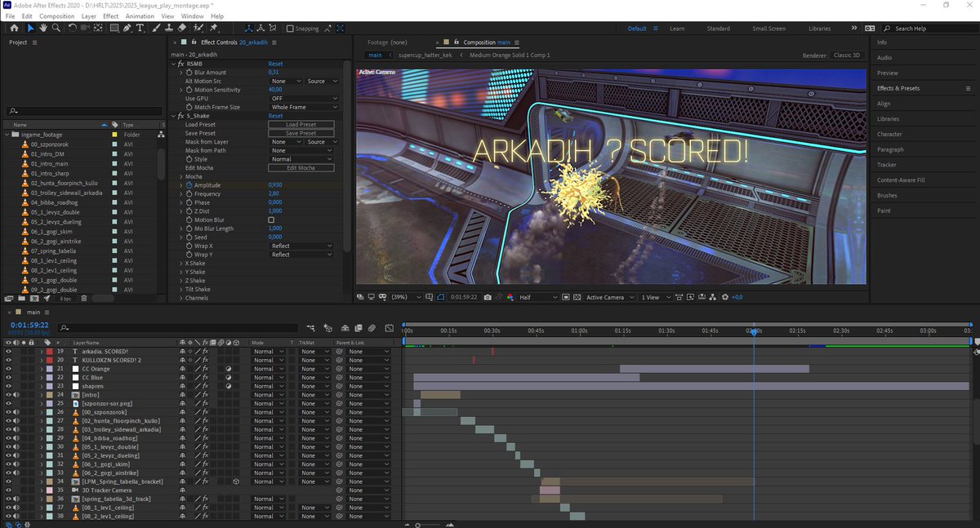Click the red label swatch of layer 19
980x528 pixels.
(49, 351)
